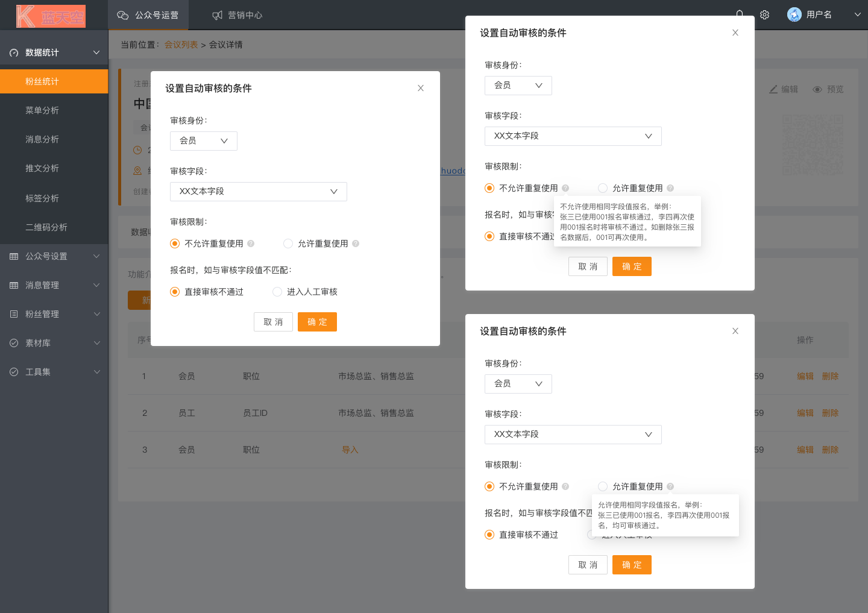Image resolution: width=868 pixels, height=613 pixels.
Task: Select 直接审核不通过 radio in left dialog
Action: pos(175,292)
